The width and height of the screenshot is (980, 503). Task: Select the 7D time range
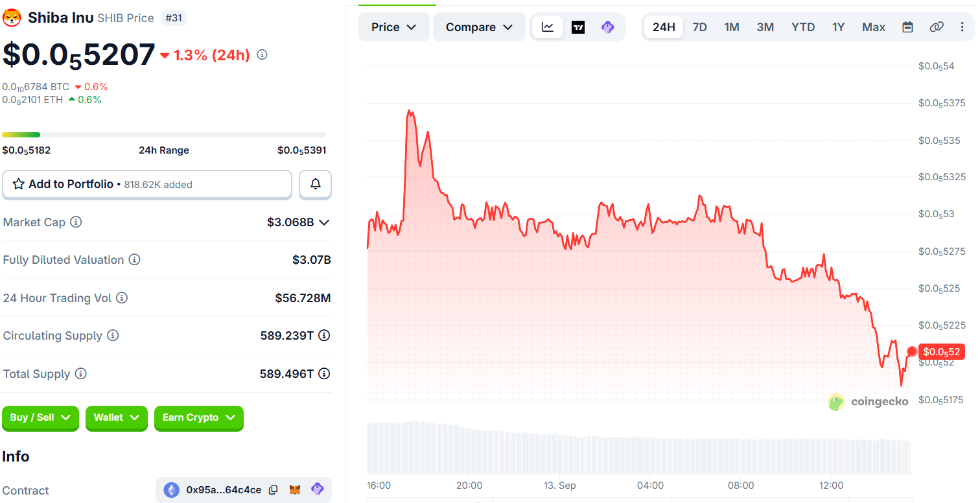pos(700,27)
